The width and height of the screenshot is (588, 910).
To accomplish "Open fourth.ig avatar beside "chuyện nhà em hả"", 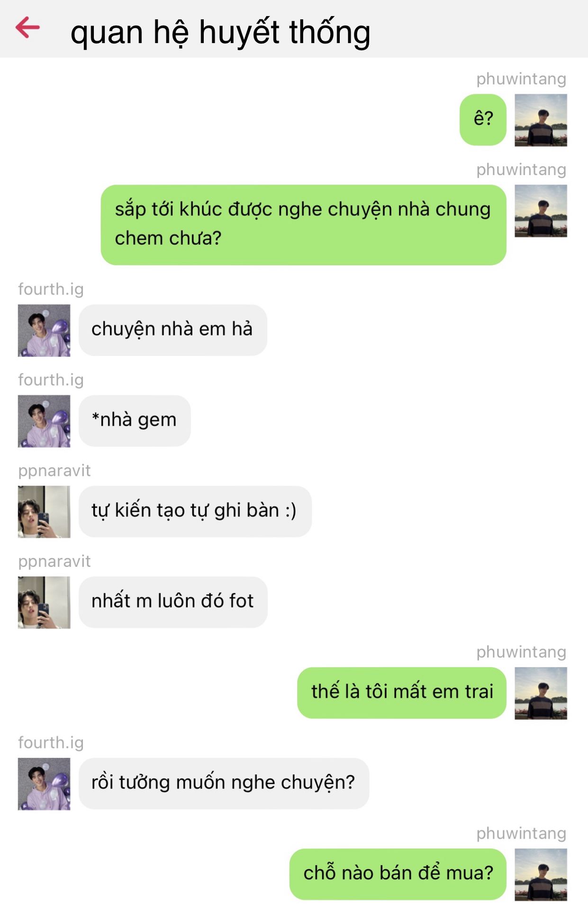I will [44, 330].
